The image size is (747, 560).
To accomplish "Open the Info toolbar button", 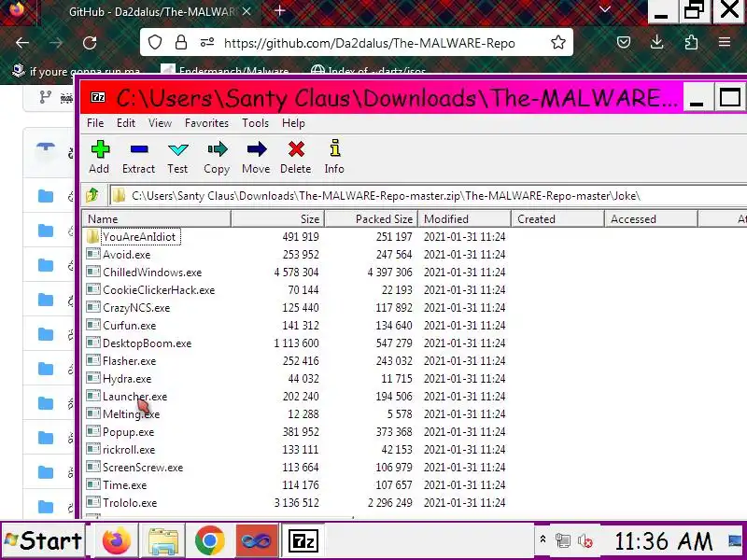I will [334, 157].
